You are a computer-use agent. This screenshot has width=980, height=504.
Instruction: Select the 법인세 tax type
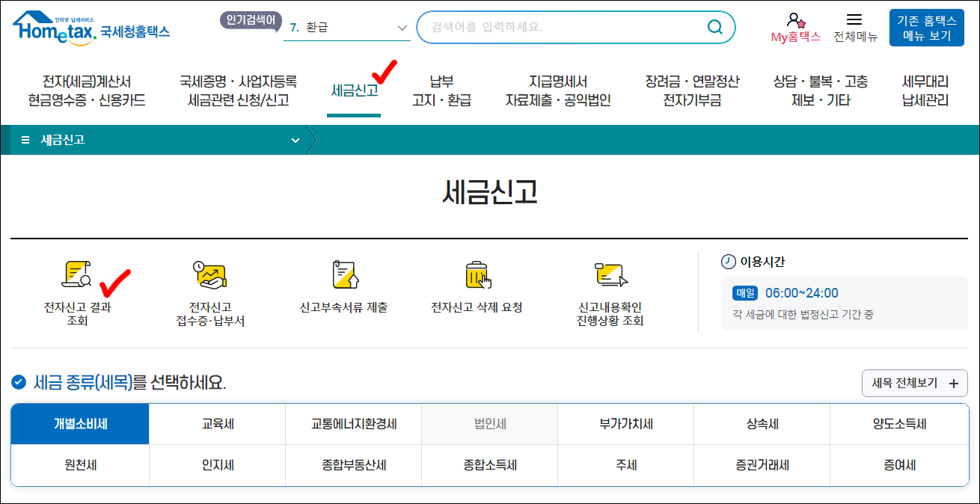(489, 423)
